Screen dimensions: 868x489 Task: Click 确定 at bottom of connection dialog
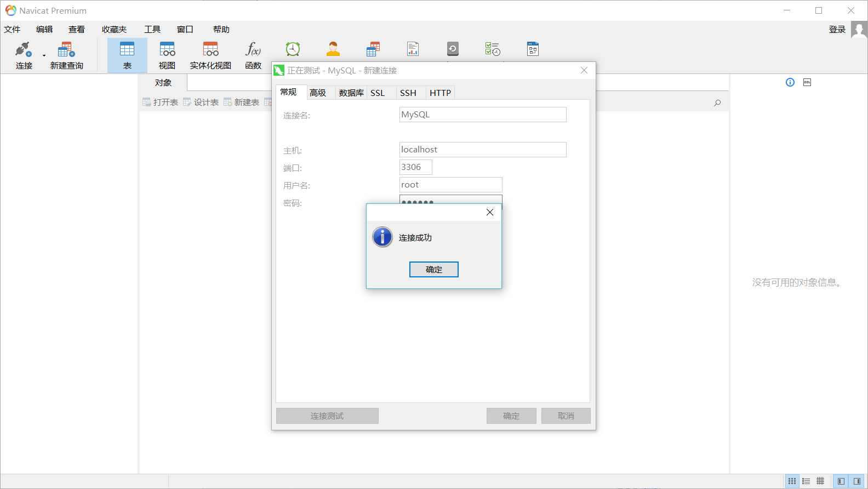point(511,416)
